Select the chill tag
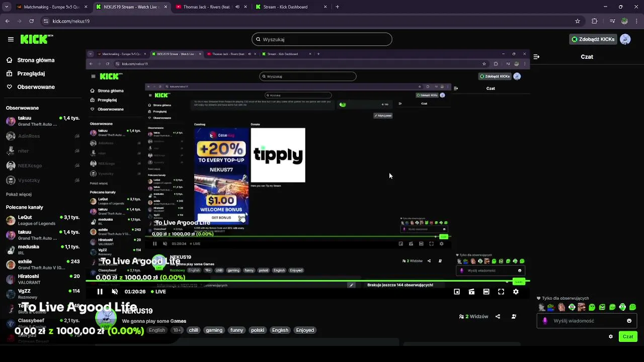Viewport: 644px width, 362px height. point(193,330)
